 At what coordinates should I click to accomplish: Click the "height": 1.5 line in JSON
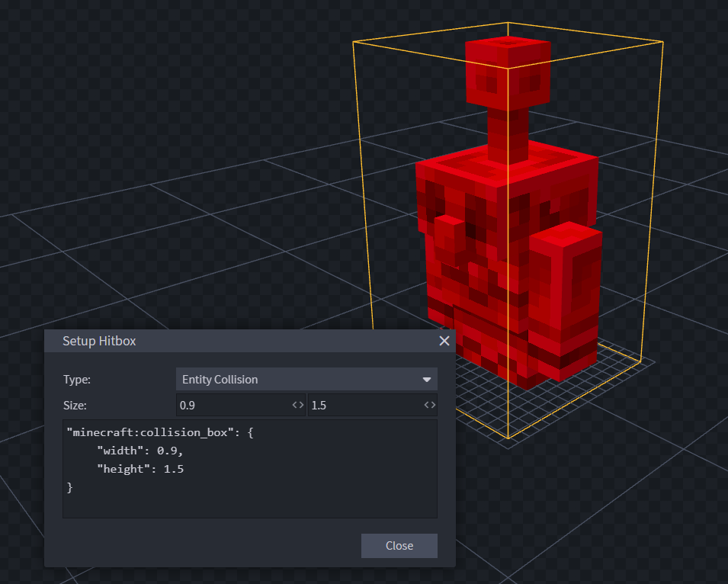click(x=140, y=469)
